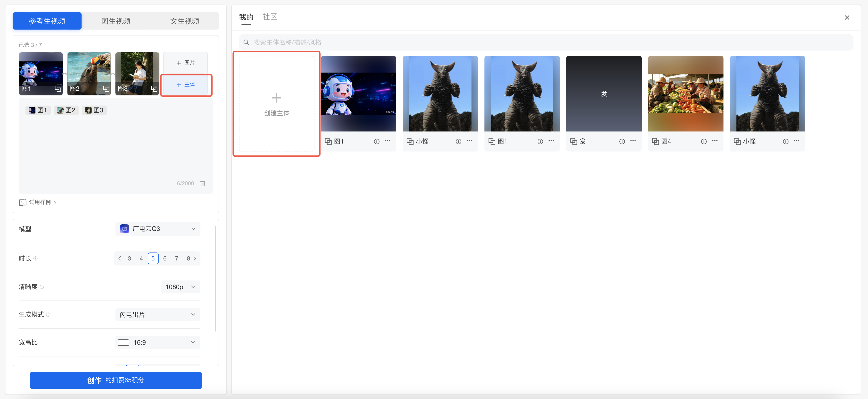
Task: Click the settings panel vertical scrollbar
Action: [x=215, y=278]
